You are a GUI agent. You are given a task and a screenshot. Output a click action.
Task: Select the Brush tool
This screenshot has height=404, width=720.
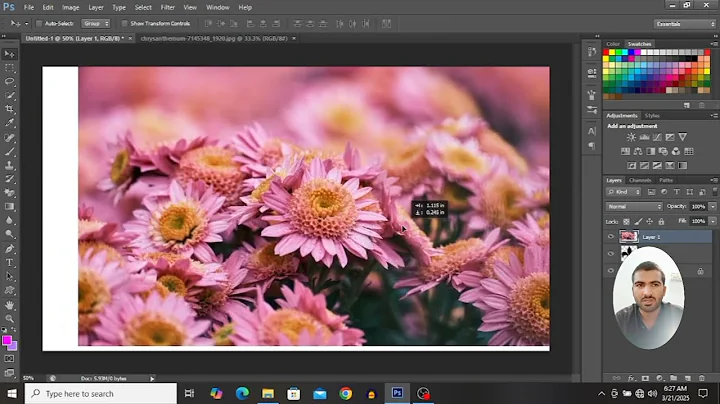coord(9,152)
